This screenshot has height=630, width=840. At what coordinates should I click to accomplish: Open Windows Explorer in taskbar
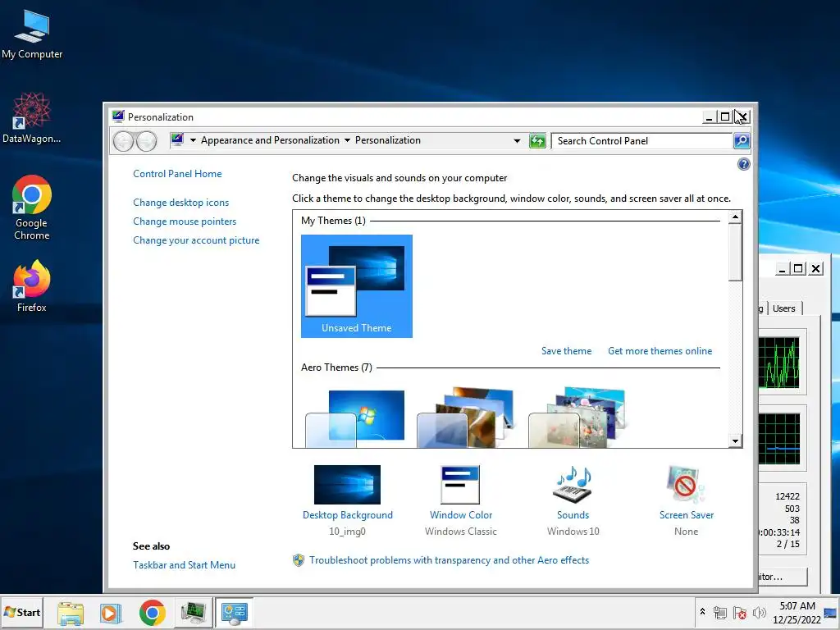pos(71,613)
